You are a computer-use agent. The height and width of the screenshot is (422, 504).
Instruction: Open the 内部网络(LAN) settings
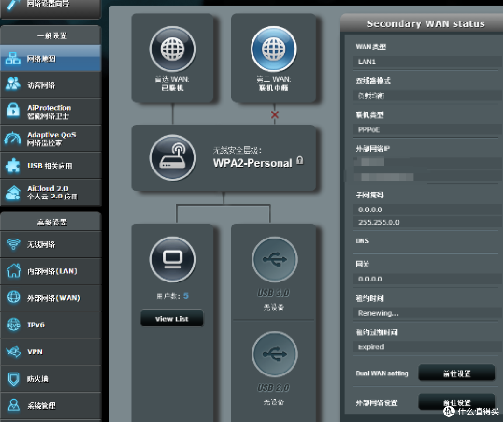(x=50, y=271)
